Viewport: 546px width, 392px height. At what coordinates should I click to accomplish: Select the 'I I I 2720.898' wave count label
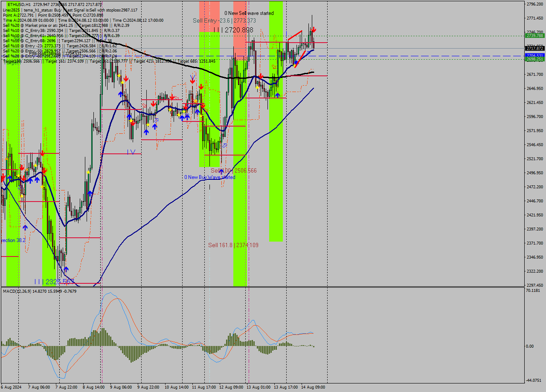point(233,30)
